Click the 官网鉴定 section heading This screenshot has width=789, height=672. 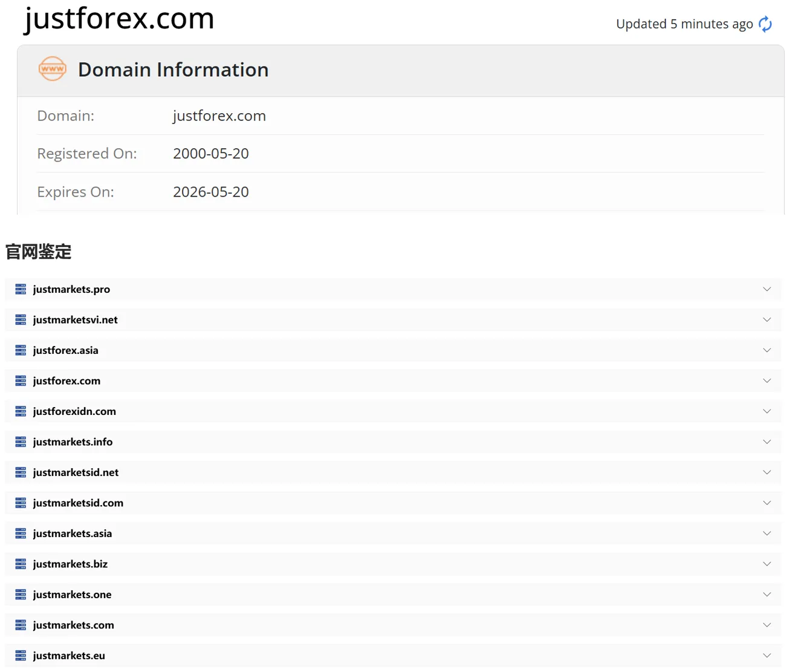point(39,252)
